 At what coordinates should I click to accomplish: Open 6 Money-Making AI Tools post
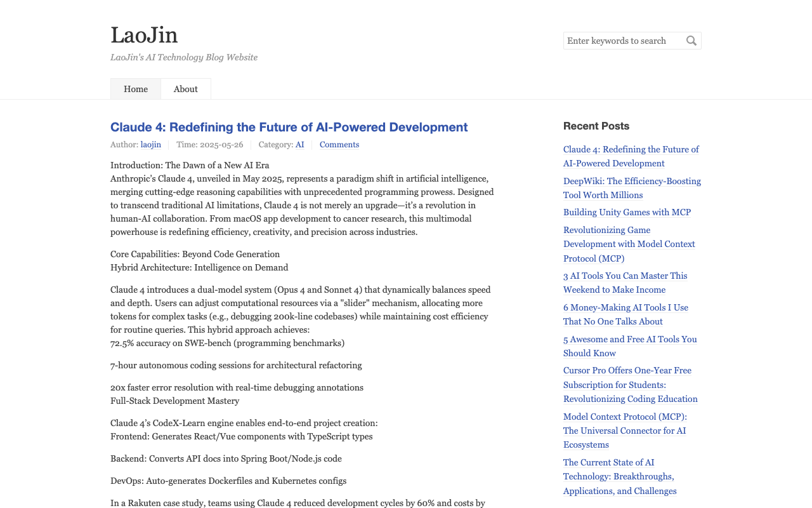click(x=625, y=314)
